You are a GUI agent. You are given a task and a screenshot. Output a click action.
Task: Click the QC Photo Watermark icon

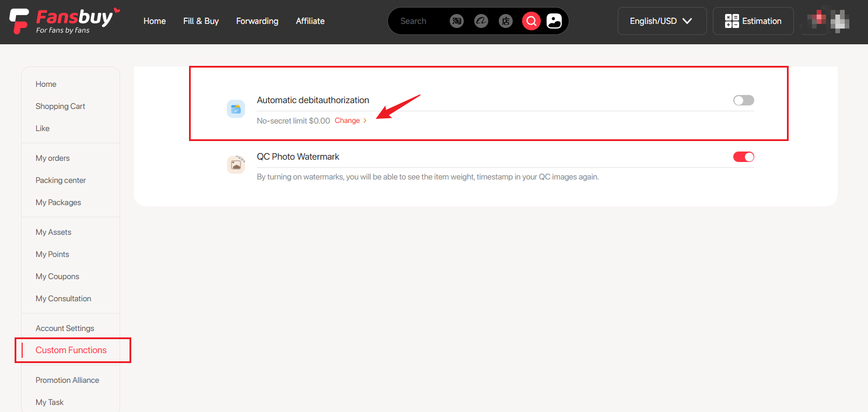click(236, 164)
